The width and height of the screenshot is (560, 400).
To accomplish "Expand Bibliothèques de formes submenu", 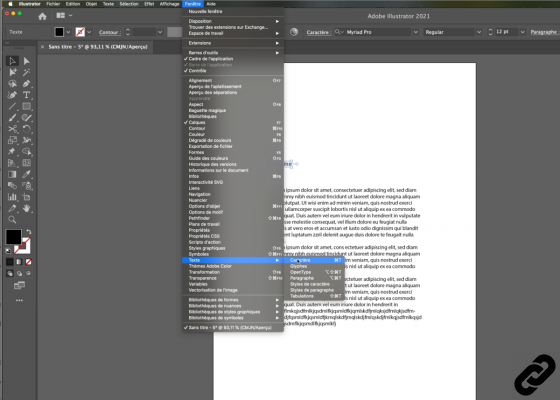I will 233,300.
